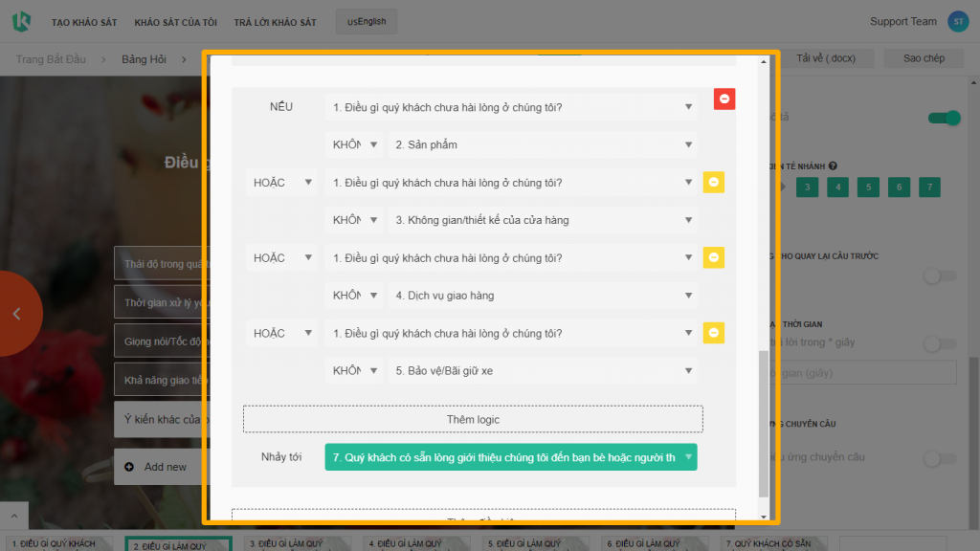Open the '3. Không gian/thiết kế' answer dropdown
The image size is (980, 551).
(542, 220)
